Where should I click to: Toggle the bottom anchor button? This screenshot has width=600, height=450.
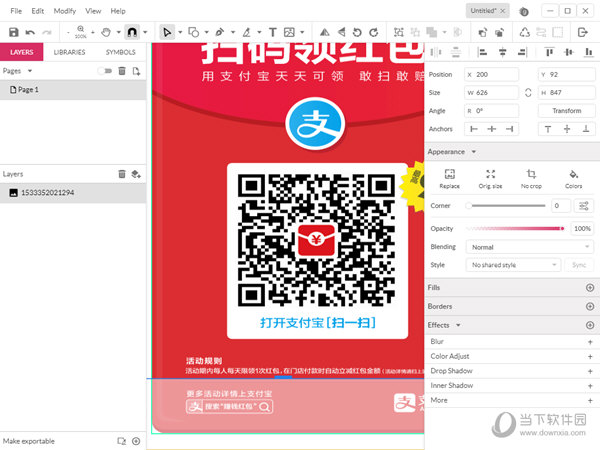coord(586,129)
